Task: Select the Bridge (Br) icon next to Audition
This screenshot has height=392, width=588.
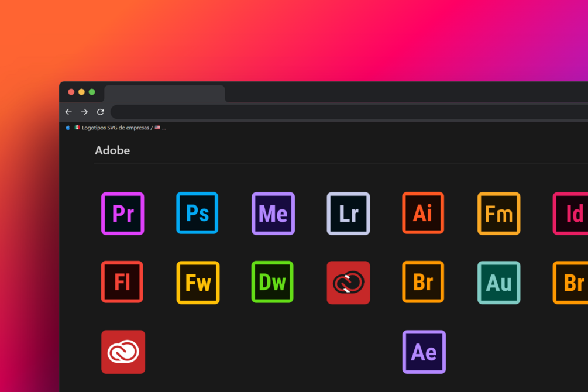Action: pyautogui.click(x=423, y=282)
